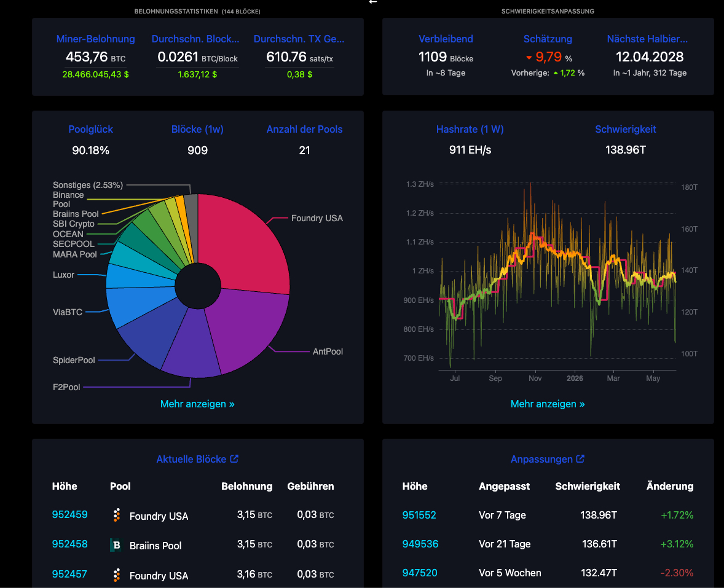Image resolution: width=724 pixels, height=588 pixels.
Task: Click Nächste Halbier... heading
Action: pyautogui.click(x=647, y=39)
